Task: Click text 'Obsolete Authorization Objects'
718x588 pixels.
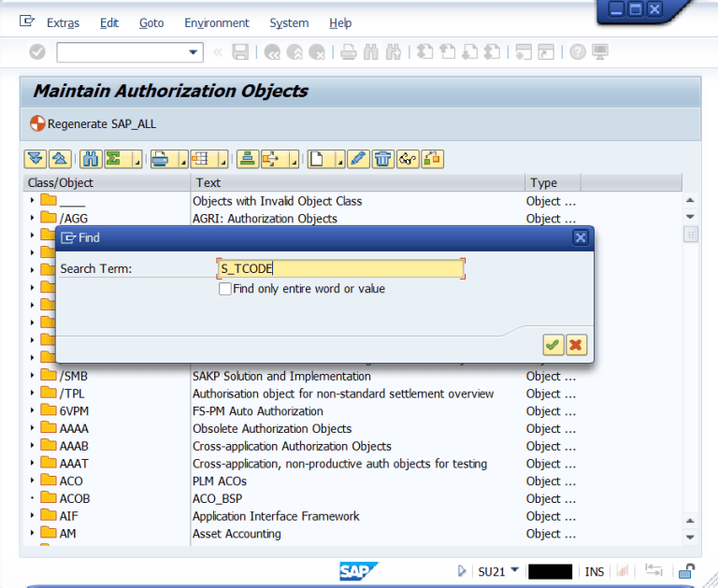Action: [x=272, y=428]
